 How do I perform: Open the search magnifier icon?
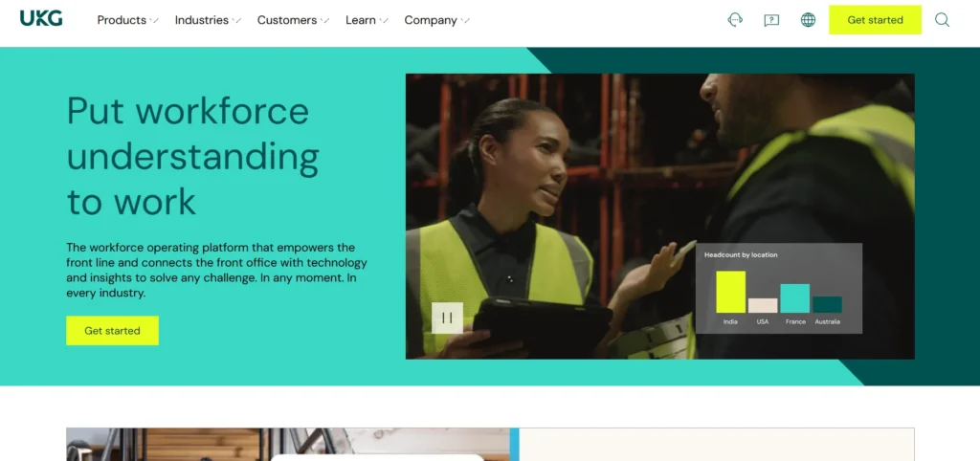pos(942,20)
